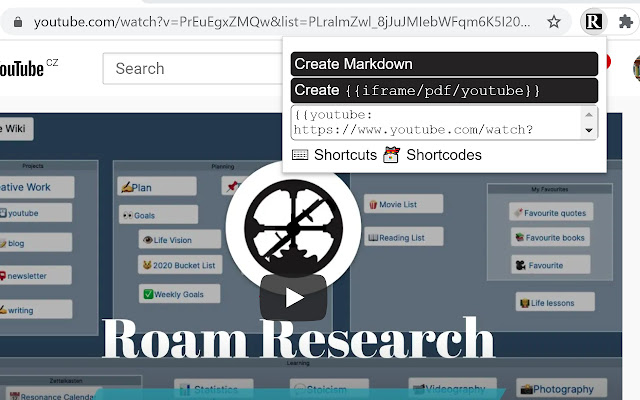Click the 'youtube' box under Projects
The height and width of the screenshot is (400, 640).
coord(36,213)
